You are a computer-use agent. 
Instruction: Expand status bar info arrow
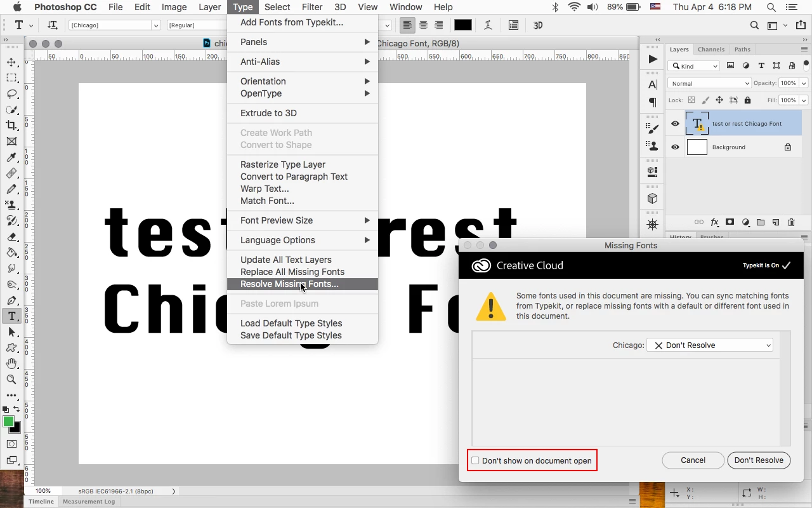click(174, 491)
